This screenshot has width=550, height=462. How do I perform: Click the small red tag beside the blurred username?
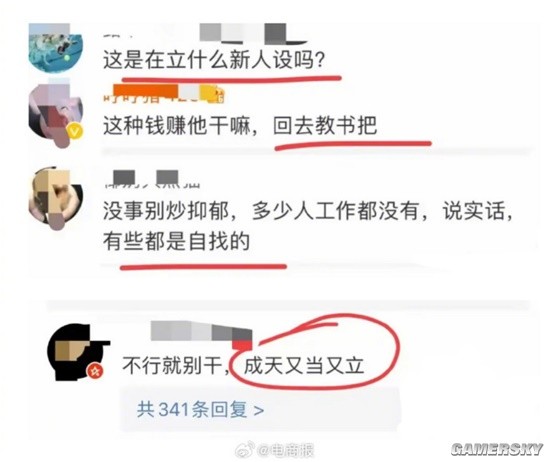pyautogui.click(x=242, y=345)
